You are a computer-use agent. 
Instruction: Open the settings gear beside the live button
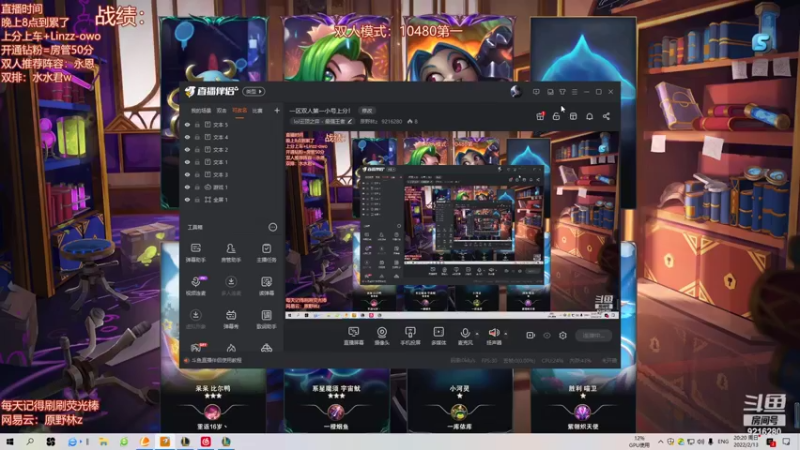[563, 335]
